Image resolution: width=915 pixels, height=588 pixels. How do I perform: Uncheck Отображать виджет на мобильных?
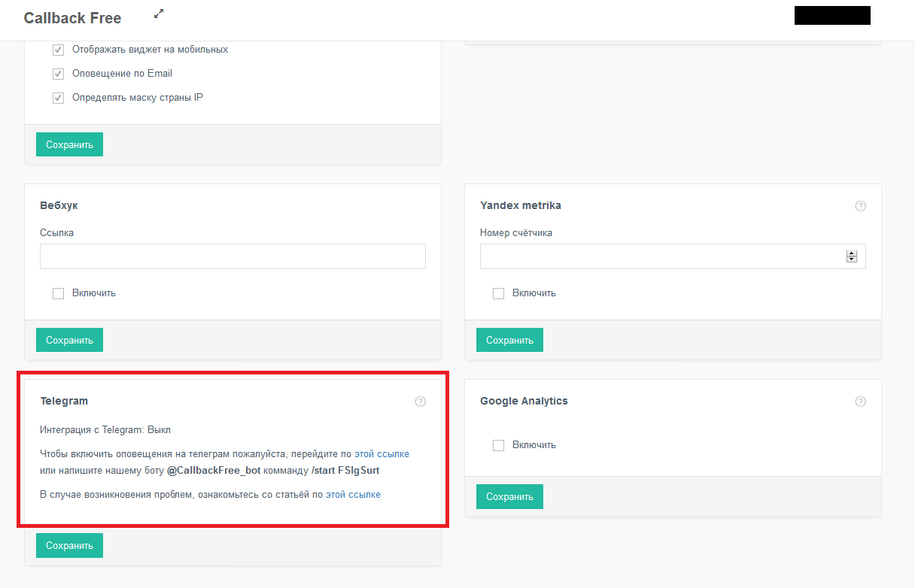pyautogui.click(x=58, y=50)
